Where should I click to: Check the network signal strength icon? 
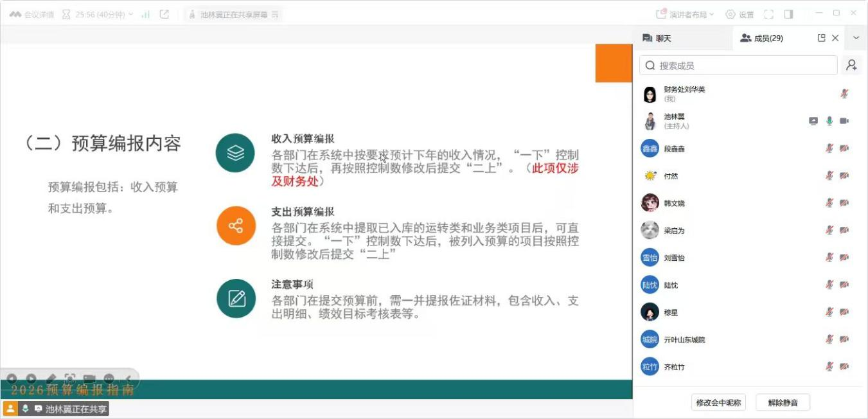coord(146,14)
